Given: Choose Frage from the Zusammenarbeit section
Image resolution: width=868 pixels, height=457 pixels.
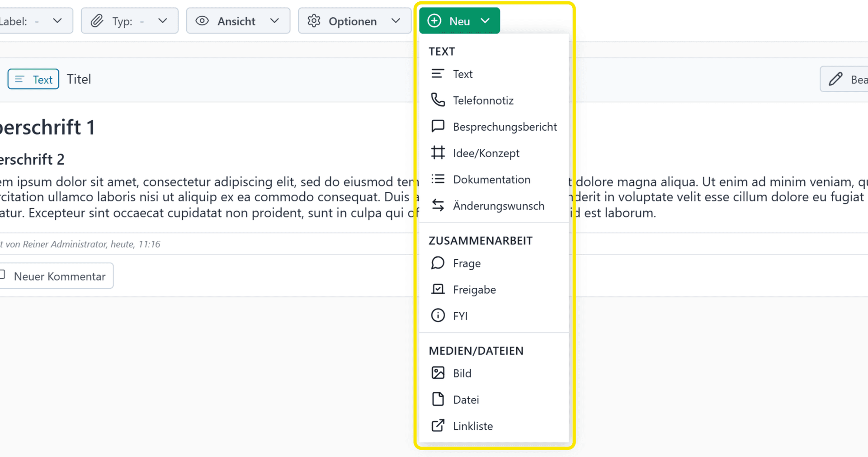Looking at the screenshot, I should [x=467, y=263].
